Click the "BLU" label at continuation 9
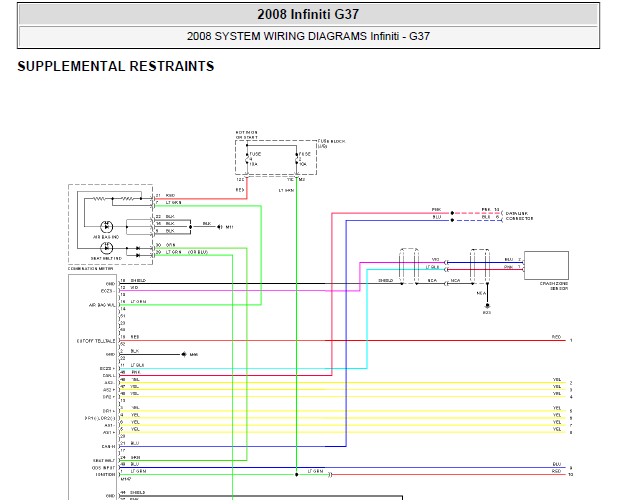 click(556, 464)
